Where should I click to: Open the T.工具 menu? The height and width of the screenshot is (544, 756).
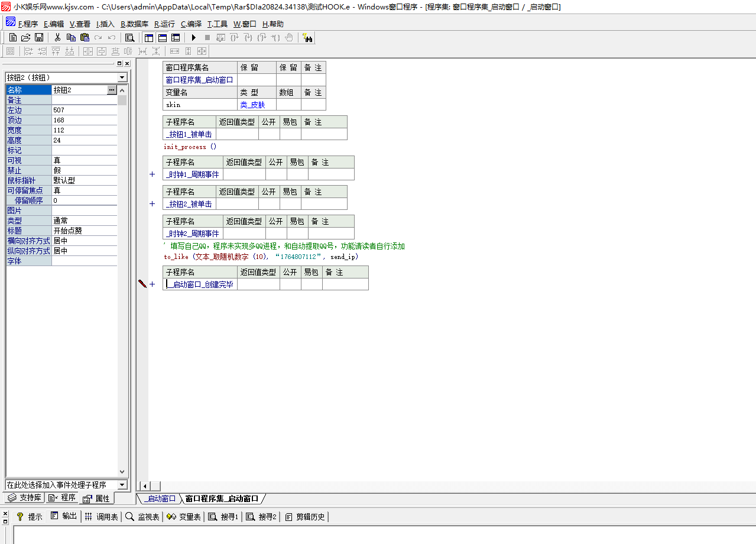218,24
